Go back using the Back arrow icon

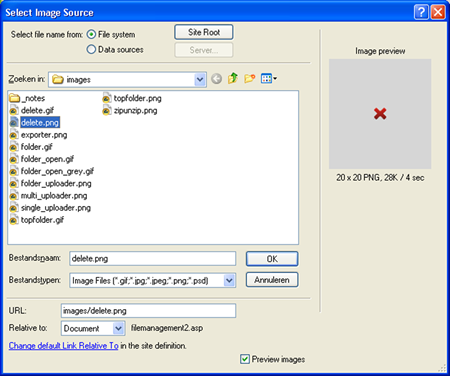[217, 79]
